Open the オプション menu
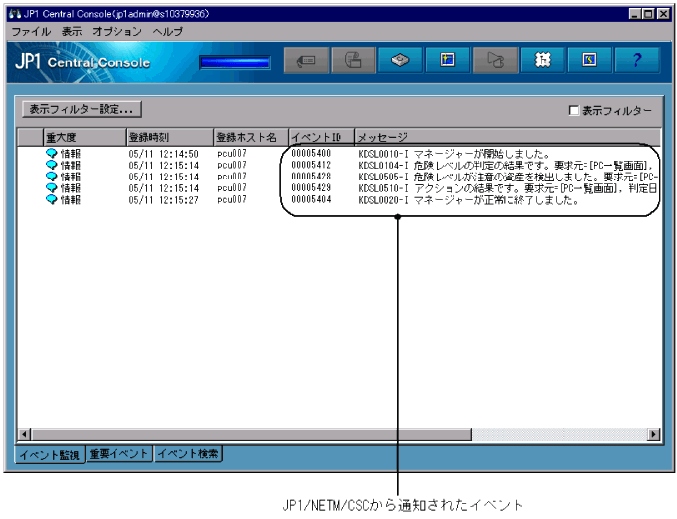 click(x=117, y=32)
